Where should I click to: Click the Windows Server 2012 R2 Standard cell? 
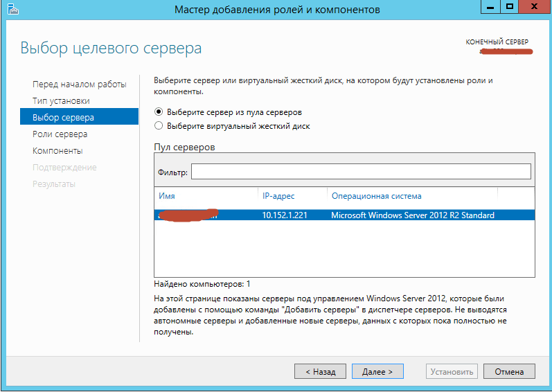point(413,215)
